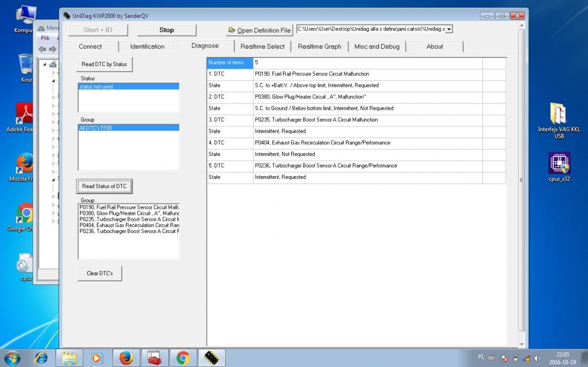This screenshot has height=367, width=588.
Task: Click the Start + ID button
Action: pyautogui.click(x=98, y=30)
